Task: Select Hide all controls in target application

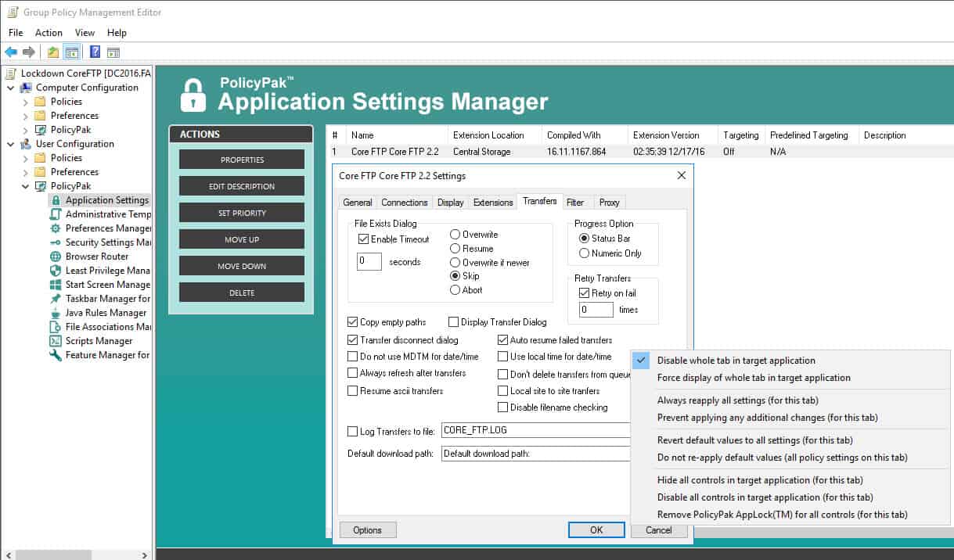Action: click(x=760, y=480)
